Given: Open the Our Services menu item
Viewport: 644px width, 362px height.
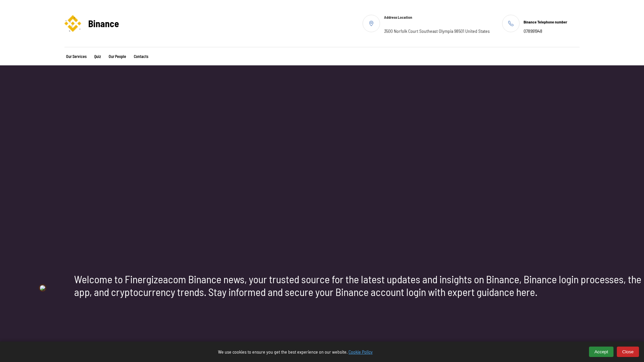Looking at the screenshot, I should (x=76, y=57).
